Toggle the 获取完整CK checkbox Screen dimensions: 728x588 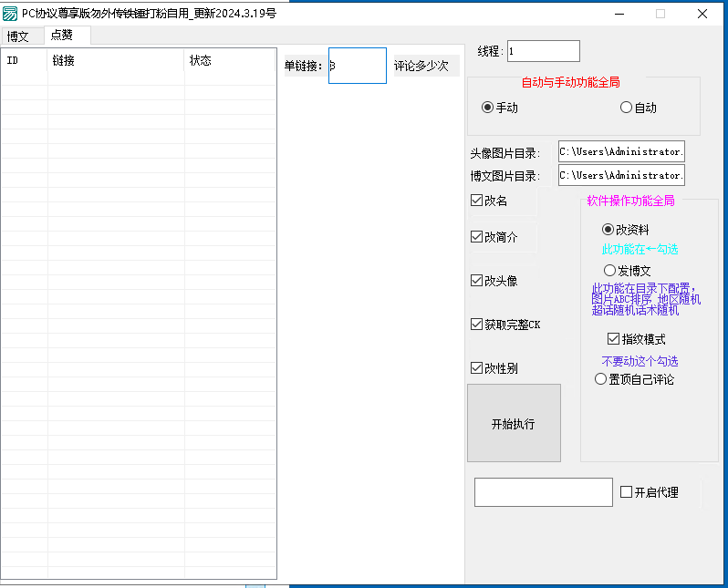point(477,325)
